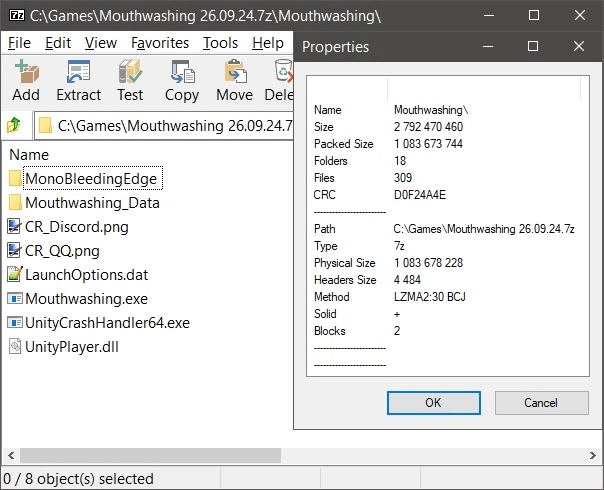Click the Name column header
Screen dimensions: 604x490
(x=29, y=155)
